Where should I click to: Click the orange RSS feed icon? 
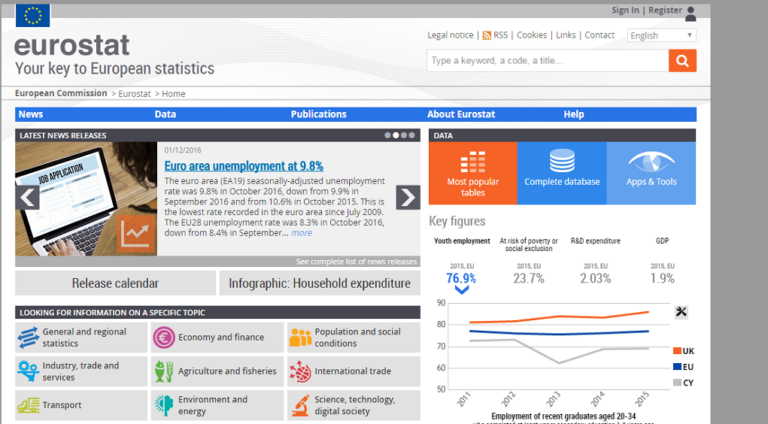point(486,36)
